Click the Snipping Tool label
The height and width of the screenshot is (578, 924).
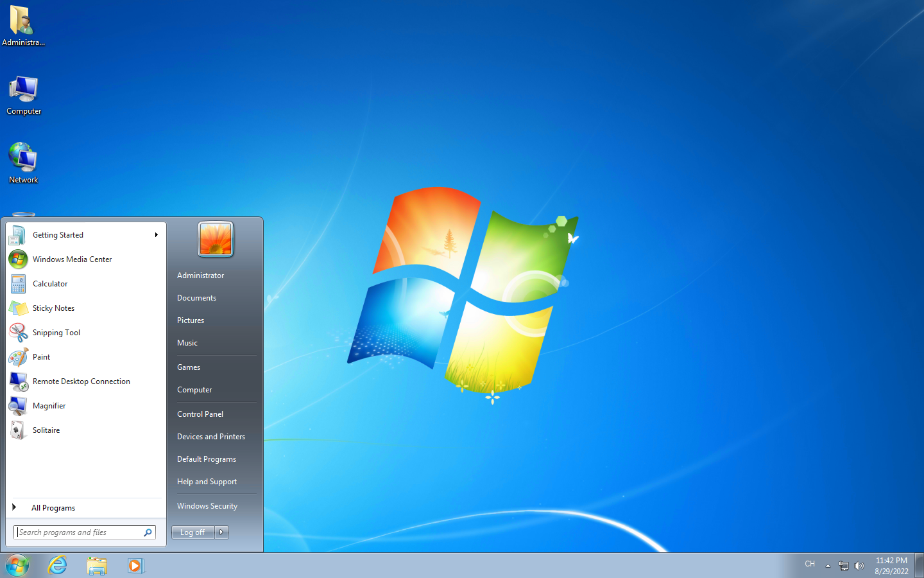click(56, 333)
